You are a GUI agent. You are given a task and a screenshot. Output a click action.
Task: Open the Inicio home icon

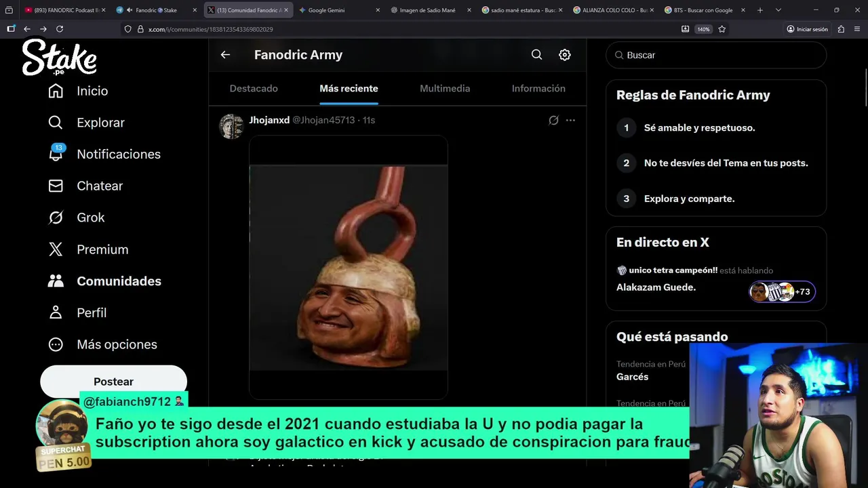click(56, 91)
